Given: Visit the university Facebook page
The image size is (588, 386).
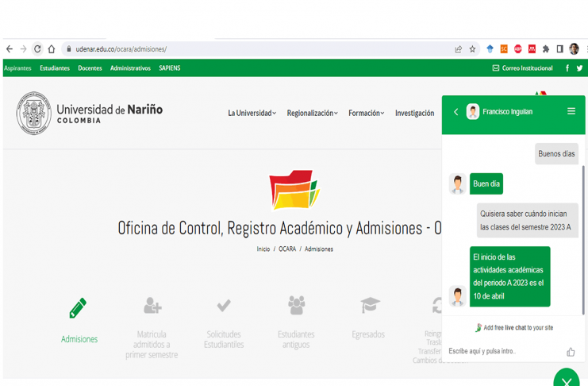Looking at the screenshot, I should click(567, 68).
